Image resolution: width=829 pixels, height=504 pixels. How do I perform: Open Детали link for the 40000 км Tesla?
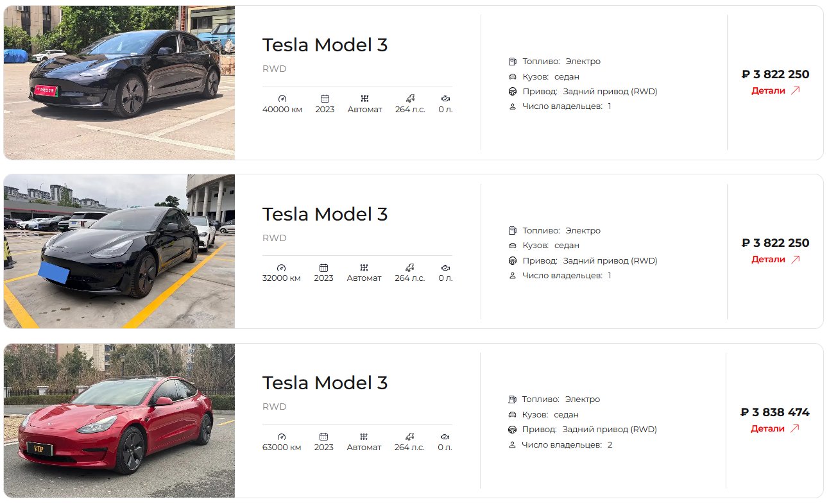click(x=775, y=90)
